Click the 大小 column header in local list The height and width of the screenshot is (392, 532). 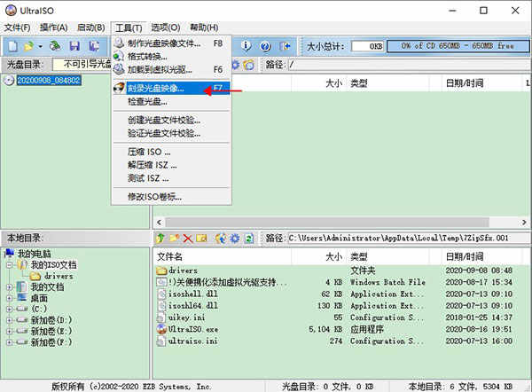[318, 257]
